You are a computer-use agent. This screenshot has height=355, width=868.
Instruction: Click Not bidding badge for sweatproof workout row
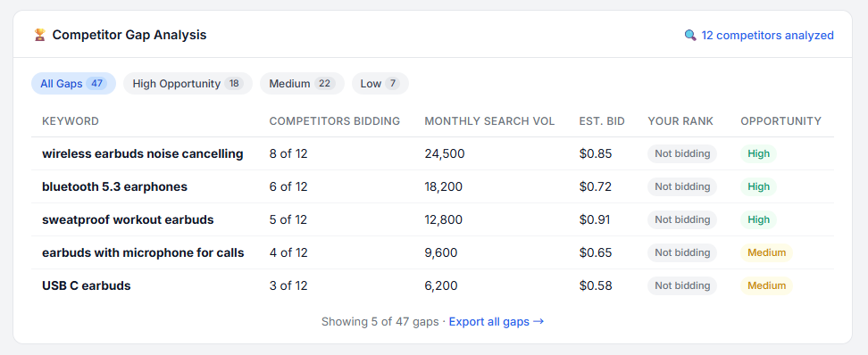[x=682, y=219]
